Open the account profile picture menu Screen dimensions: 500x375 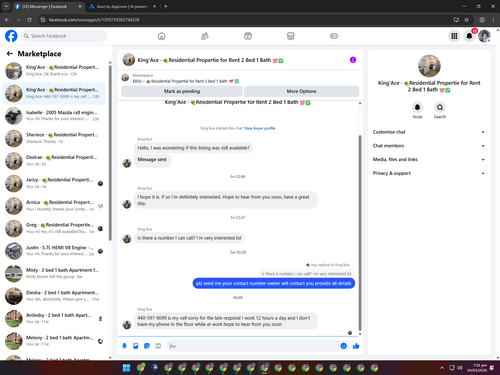click(484, 36)
